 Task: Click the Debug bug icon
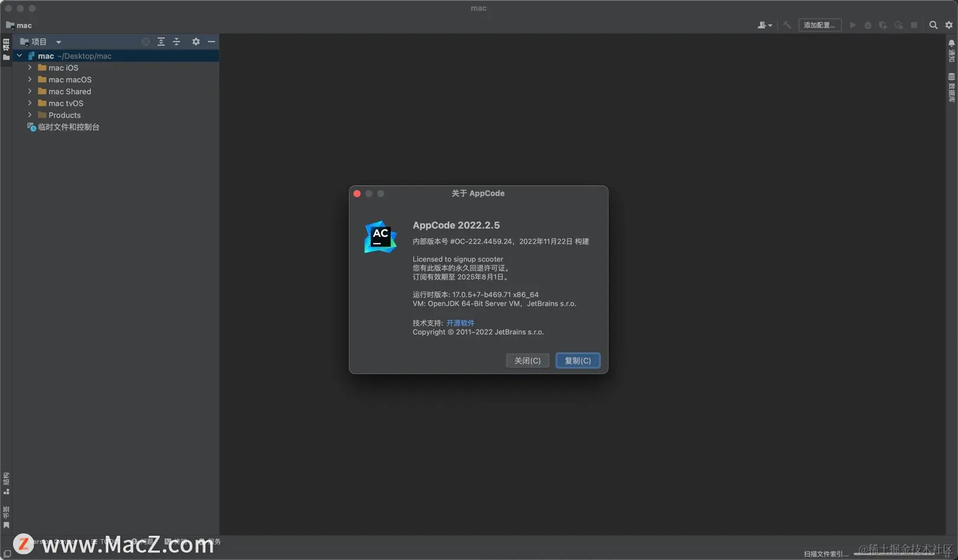pos(868,25)
